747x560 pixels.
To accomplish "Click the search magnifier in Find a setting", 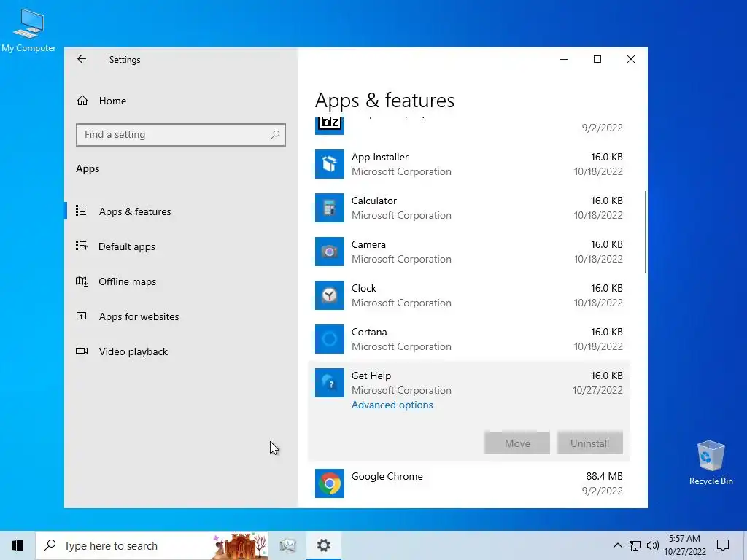I will tap(275, 135).
